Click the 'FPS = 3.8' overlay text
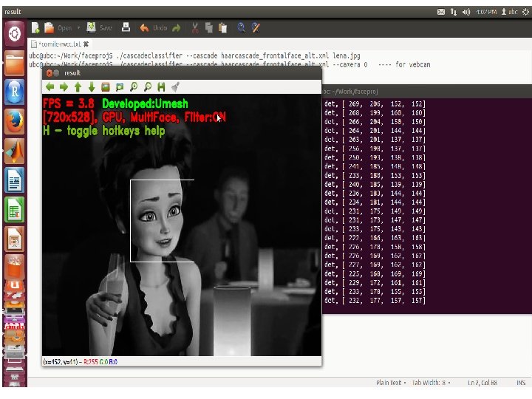The width and height of the screenshot is (532, 399). (69, 103)
